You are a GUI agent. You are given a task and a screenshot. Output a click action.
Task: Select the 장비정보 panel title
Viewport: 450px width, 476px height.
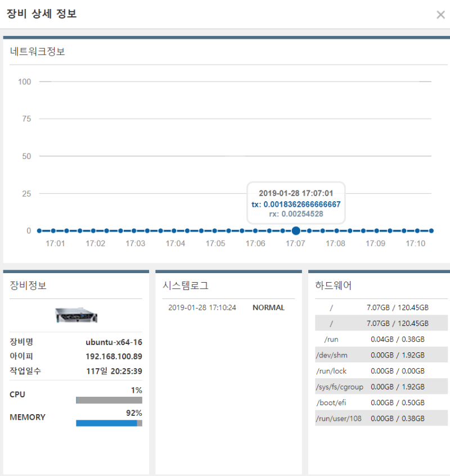27,285
